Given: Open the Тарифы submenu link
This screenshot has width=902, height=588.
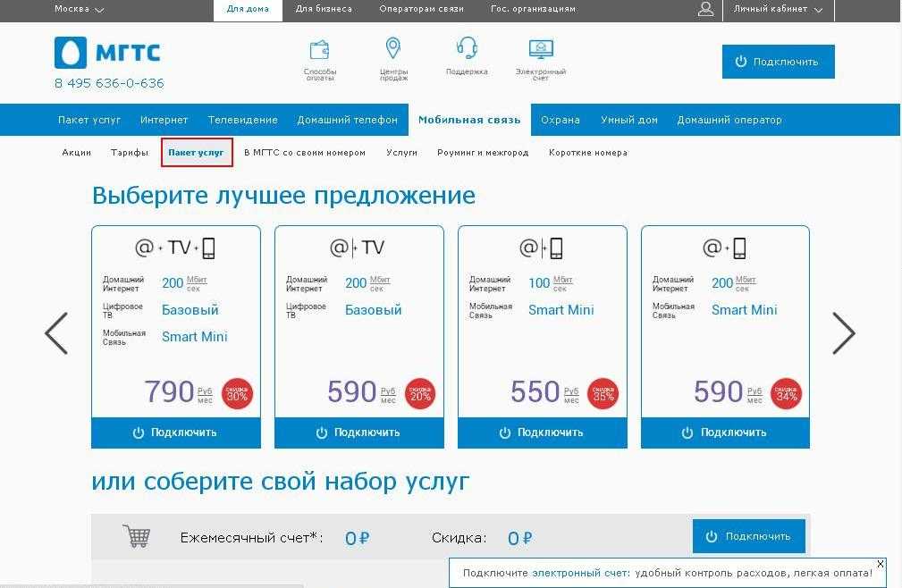Looking at the screenshot, I should (130, 153).
